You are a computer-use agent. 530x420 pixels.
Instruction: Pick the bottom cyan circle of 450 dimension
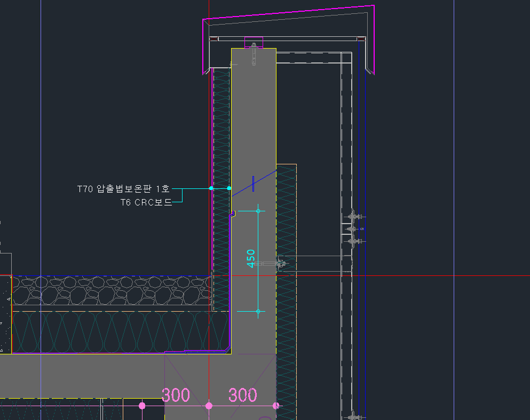[x=258, y=311]
